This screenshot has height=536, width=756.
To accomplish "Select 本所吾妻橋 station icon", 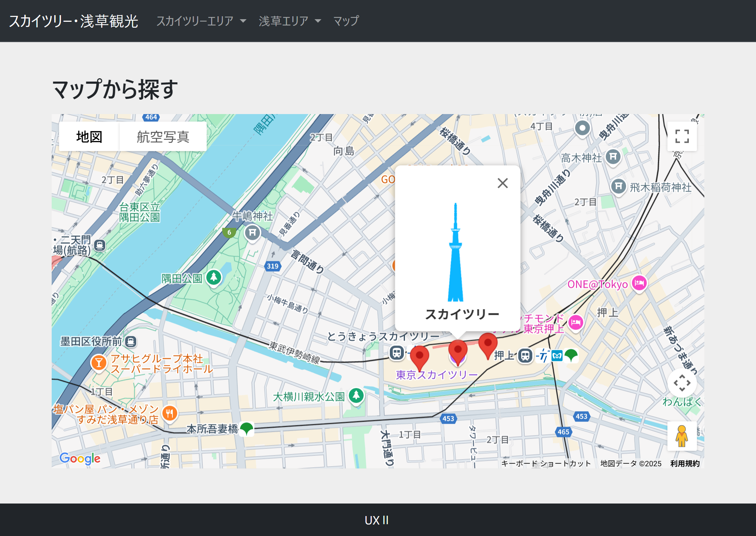I will pyautogui.click(x=246, y=429).
